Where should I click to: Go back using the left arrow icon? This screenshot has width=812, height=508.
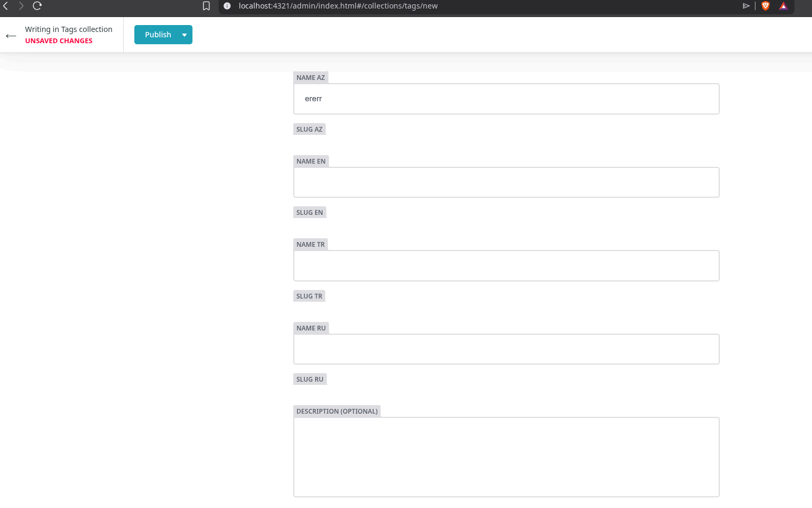(x=11, y=36)
